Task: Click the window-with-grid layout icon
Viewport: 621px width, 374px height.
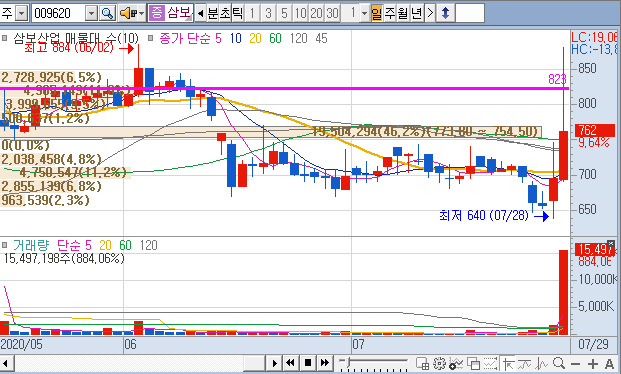Action: coord(422,363)
